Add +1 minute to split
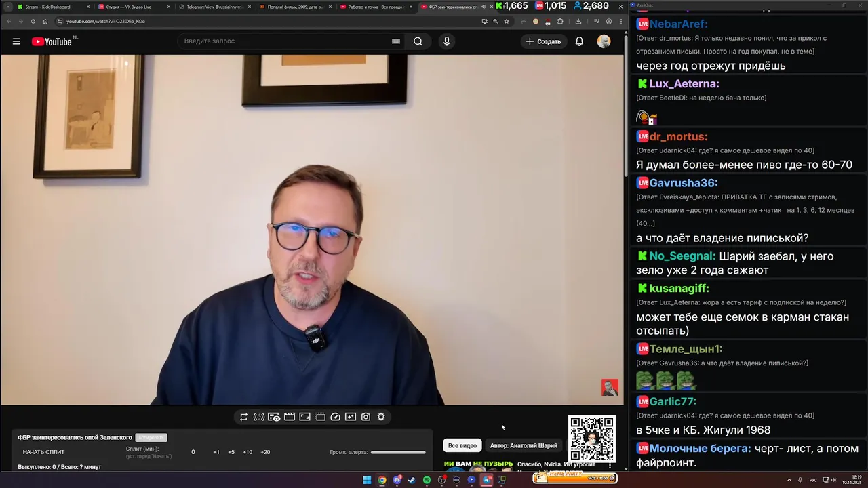The image size is (868, 488). click(216, 452)
